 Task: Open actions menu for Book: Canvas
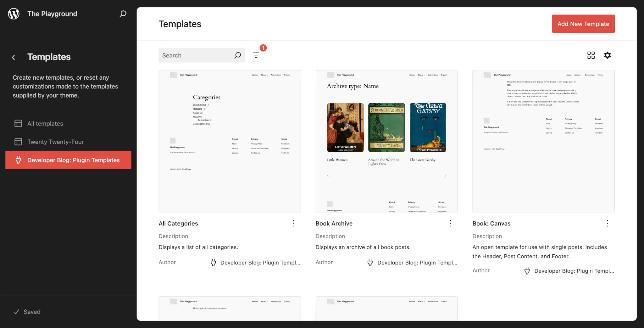[x=608, y=223]
